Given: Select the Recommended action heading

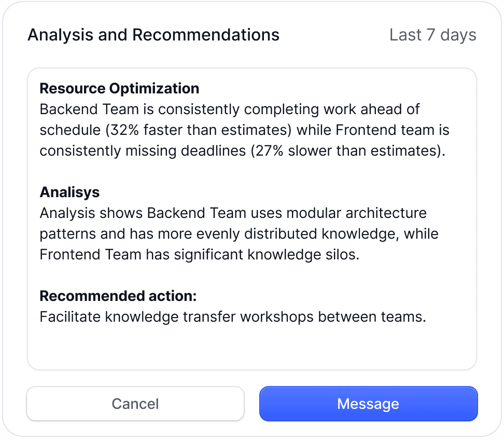Looking at the screenshot, I should (x=118, y=296).
